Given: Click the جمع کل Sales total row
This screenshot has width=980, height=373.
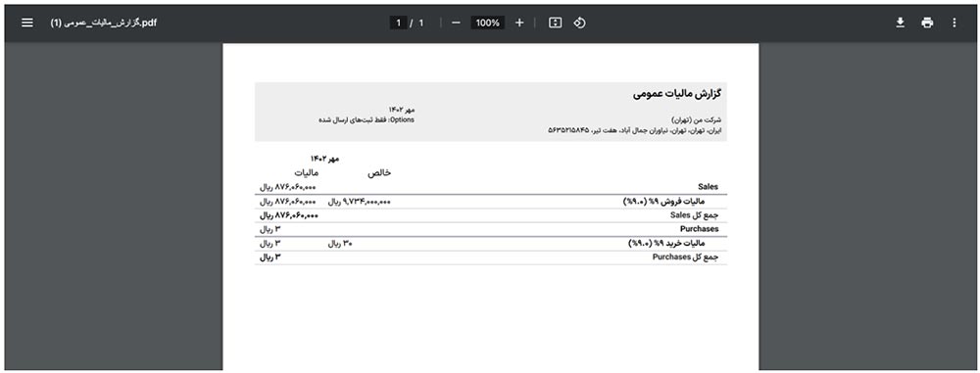Looking at the screenshot, I should click(491, 215).
